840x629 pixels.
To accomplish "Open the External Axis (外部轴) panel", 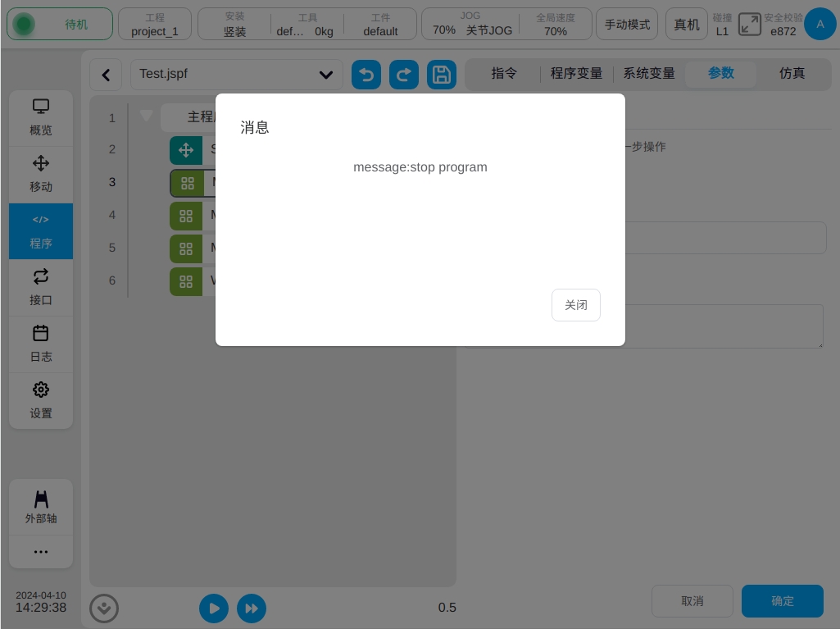I will tap(41, 507).
